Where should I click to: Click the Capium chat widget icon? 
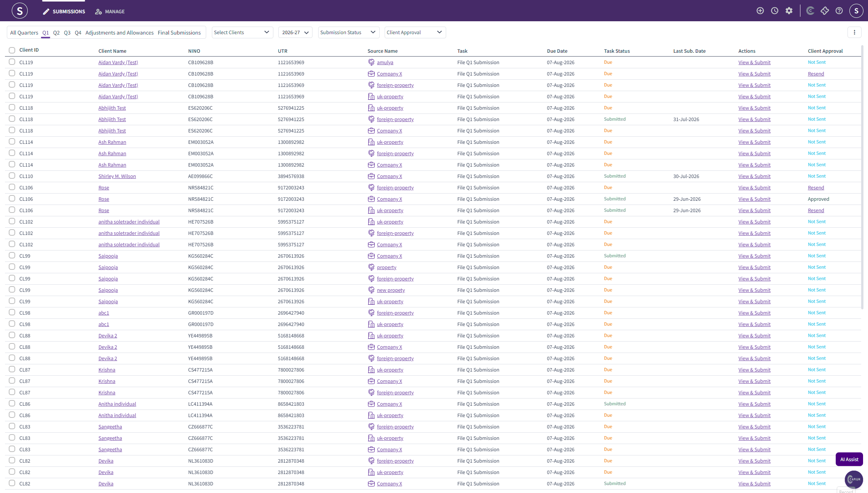pos(854,479)
